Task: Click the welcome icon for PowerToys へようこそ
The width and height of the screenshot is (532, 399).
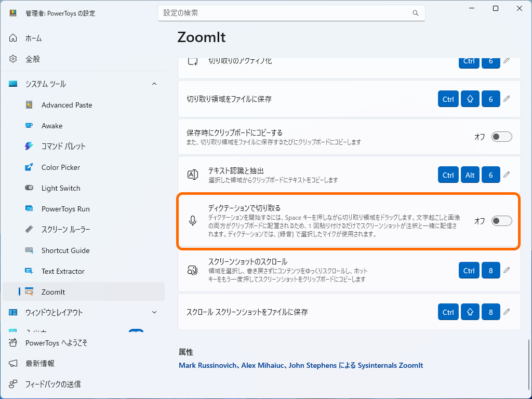Action: point(13,343)
